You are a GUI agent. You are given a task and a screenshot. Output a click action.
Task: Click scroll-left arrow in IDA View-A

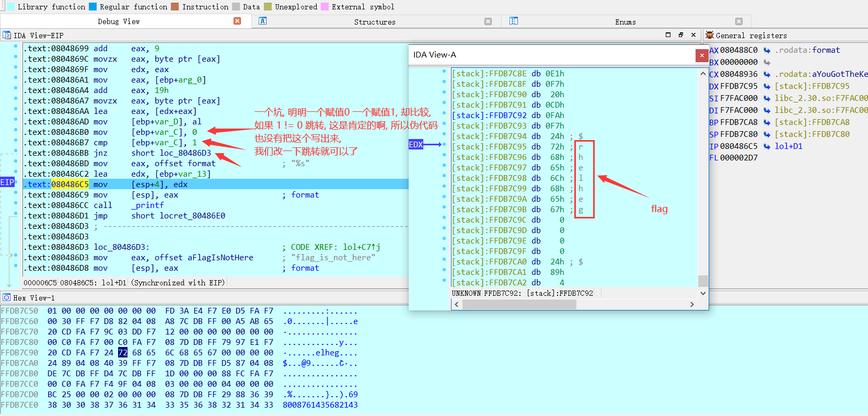click(x=457, y=304)
